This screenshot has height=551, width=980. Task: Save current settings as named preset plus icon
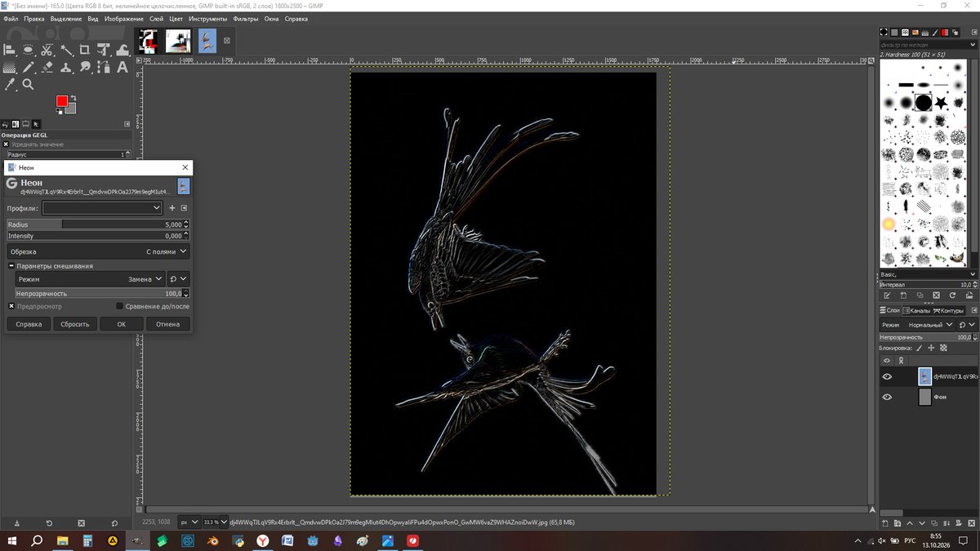[172, 208]
